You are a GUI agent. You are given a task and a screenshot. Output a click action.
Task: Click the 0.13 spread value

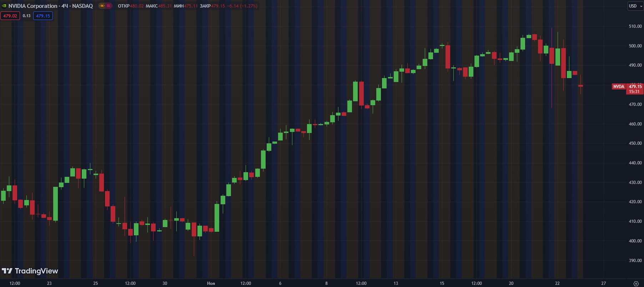tap(26, 16)
